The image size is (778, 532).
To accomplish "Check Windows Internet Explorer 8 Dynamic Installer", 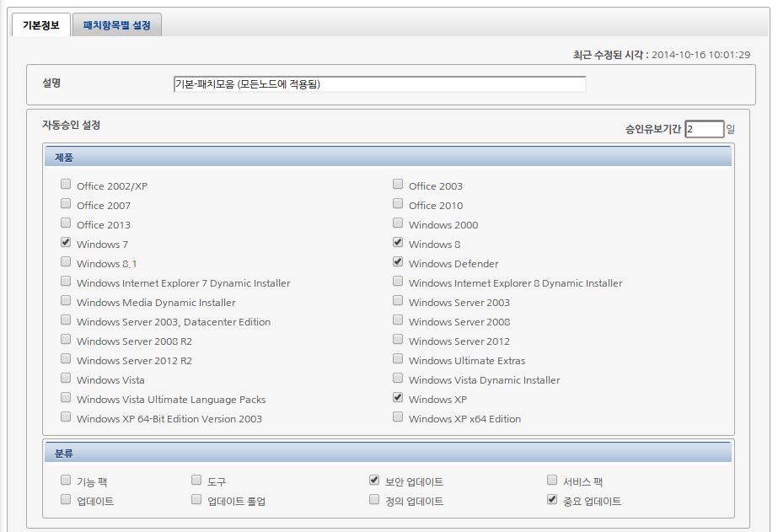I will (397, 281).
